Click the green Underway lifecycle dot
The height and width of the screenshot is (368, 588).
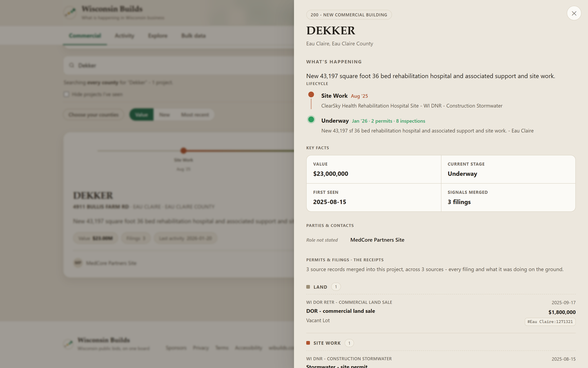tap(311, 119)
